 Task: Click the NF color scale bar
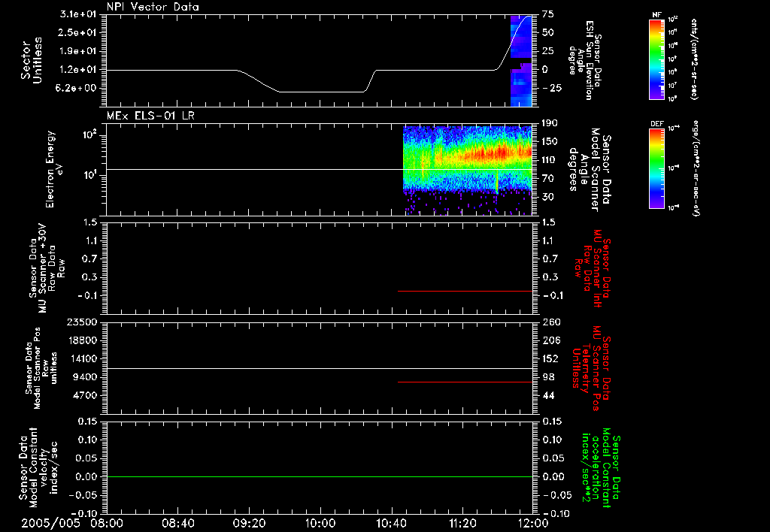[x=656, y=59]
